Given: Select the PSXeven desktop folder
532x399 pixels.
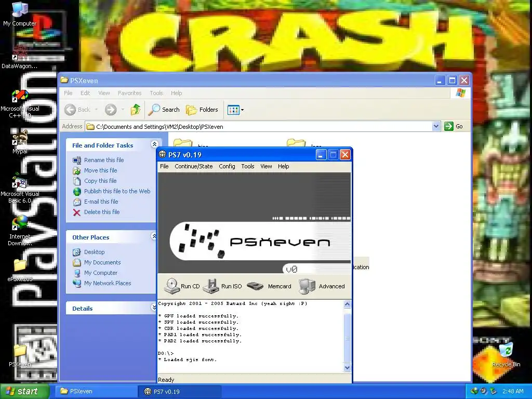Looking at the screenshot, I should point(20,355).
